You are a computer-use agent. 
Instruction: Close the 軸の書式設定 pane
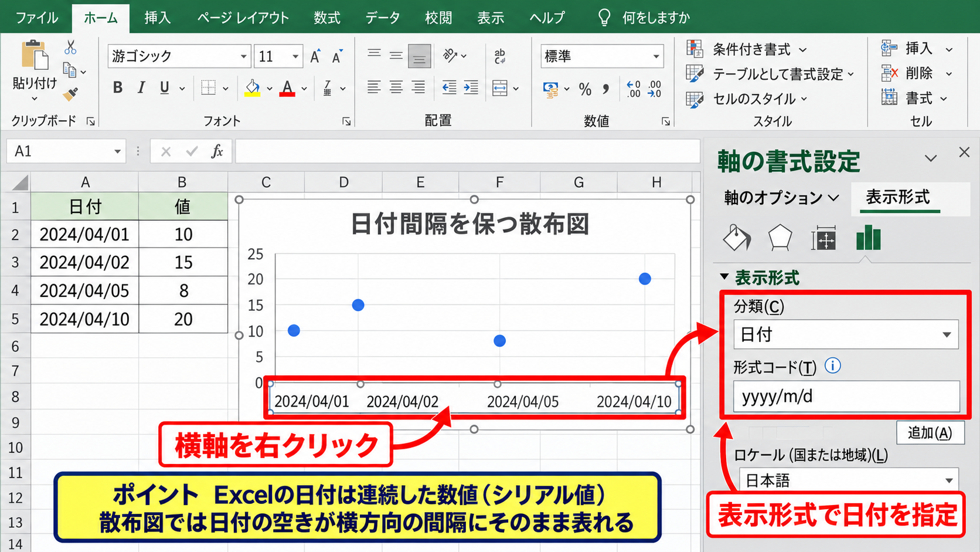[964, 153]
